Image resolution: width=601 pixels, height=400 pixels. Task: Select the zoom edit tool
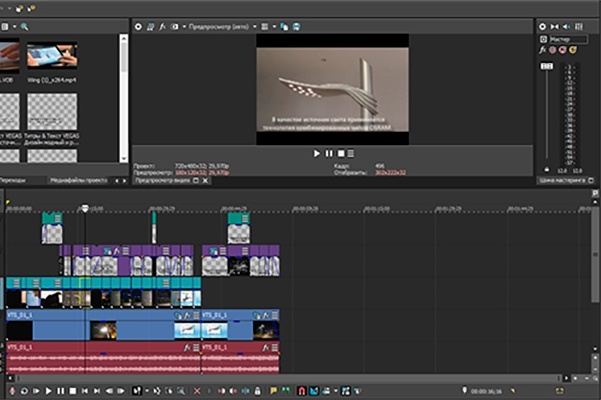[181, 391]
